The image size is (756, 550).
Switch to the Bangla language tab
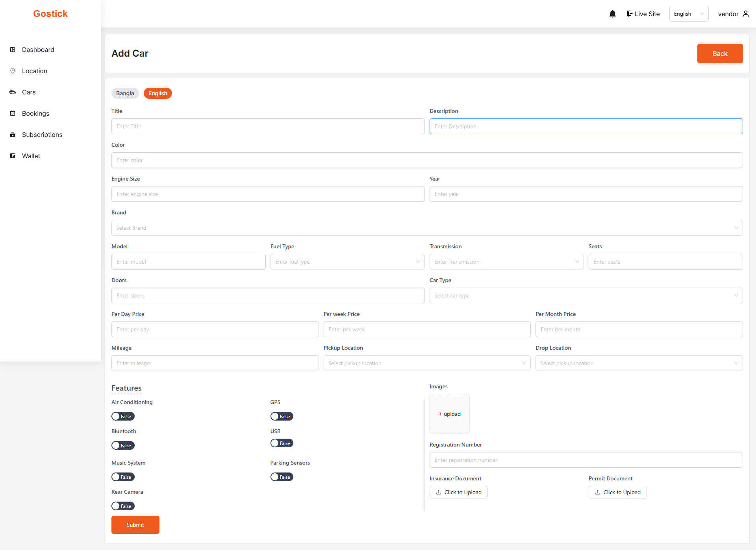coord(125,93)
